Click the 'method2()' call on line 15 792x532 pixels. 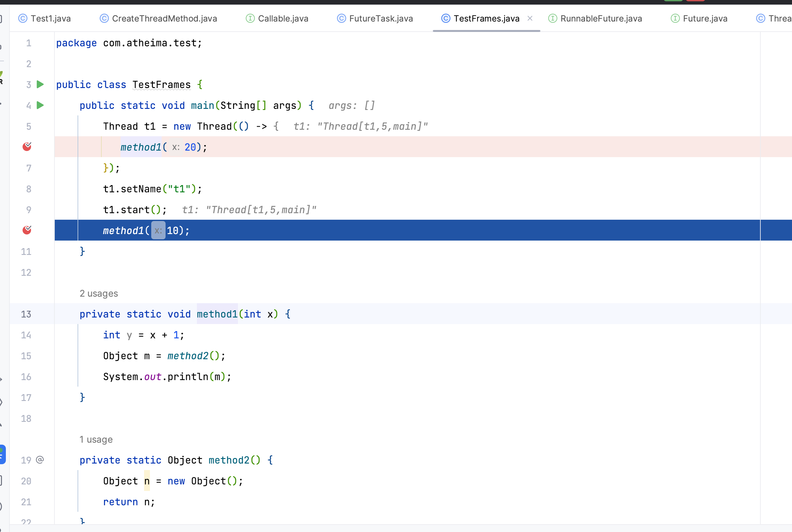(194, 356)
